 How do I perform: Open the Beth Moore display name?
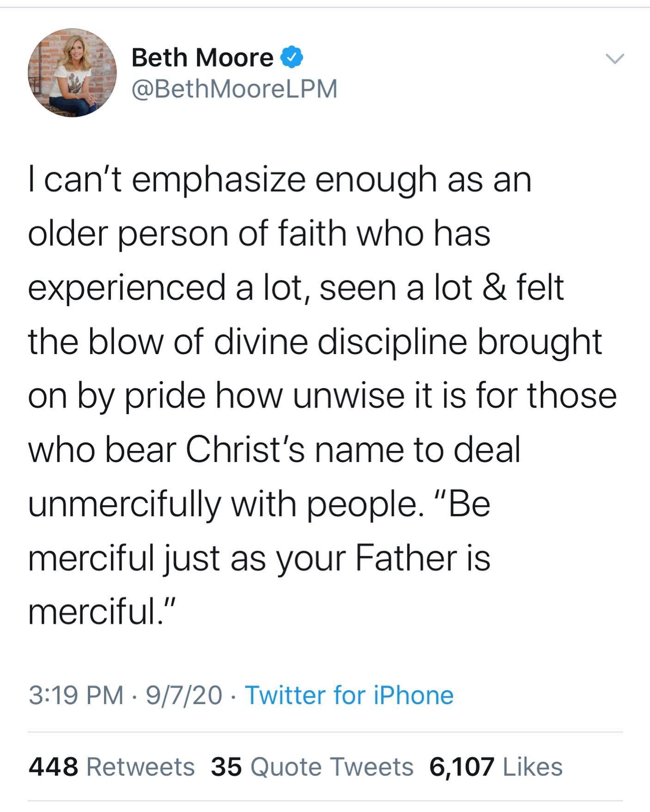tap(202, 58)
